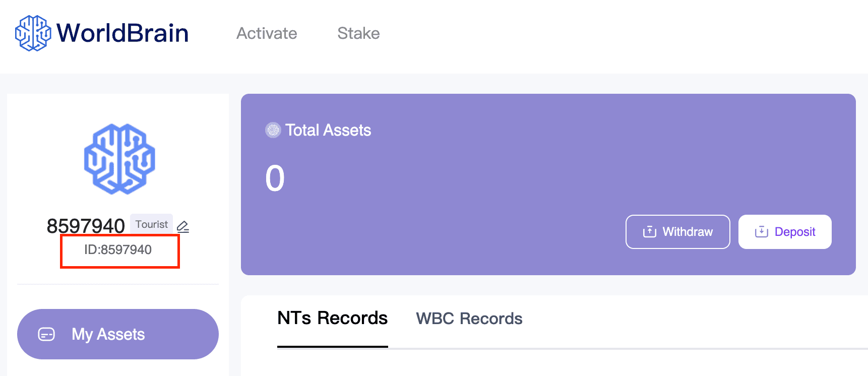The image size is (868, 376).
Task: Click the Withdraw button
Action: [677, 232]
